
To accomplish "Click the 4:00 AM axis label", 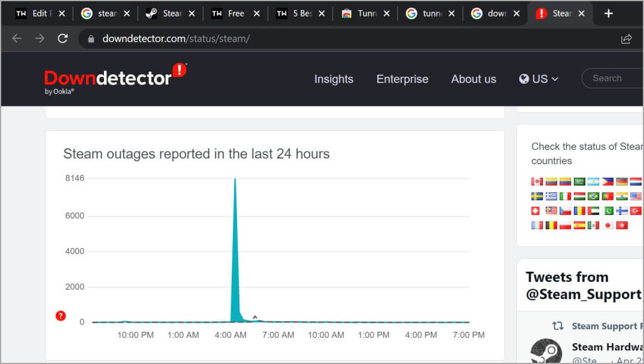I will [231, 335].
